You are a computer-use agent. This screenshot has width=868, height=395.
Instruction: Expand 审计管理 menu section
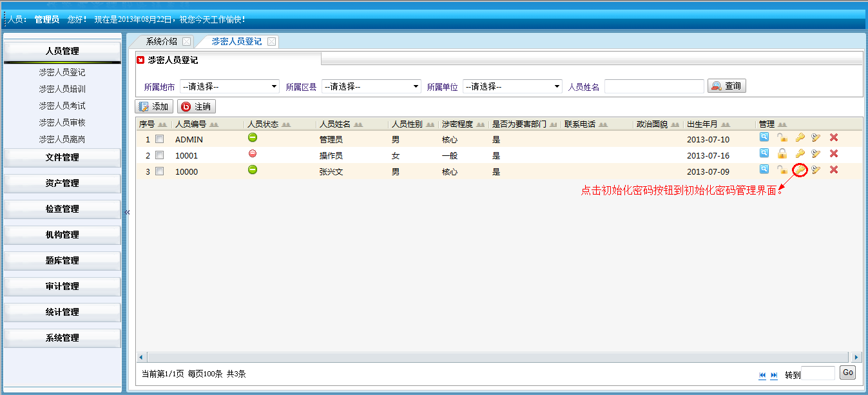point(63,287)
